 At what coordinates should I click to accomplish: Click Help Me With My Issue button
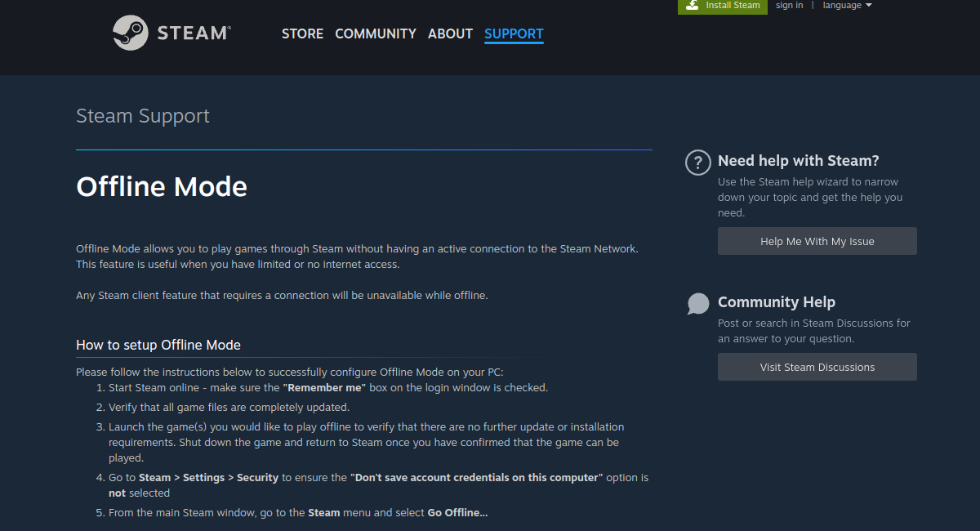(x=817, y=241)
